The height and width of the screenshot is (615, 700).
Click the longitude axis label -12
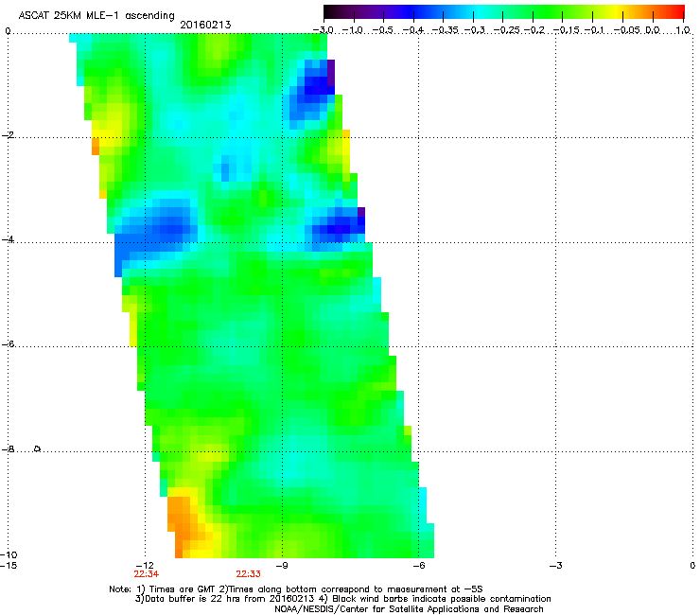(145, 566)
